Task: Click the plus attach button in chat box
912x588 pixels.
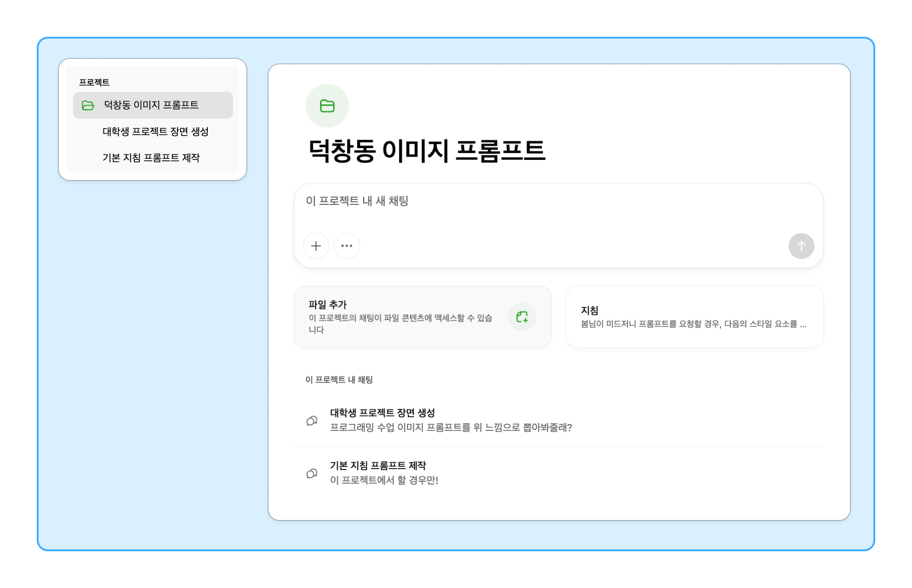Action: pos(316,246)
